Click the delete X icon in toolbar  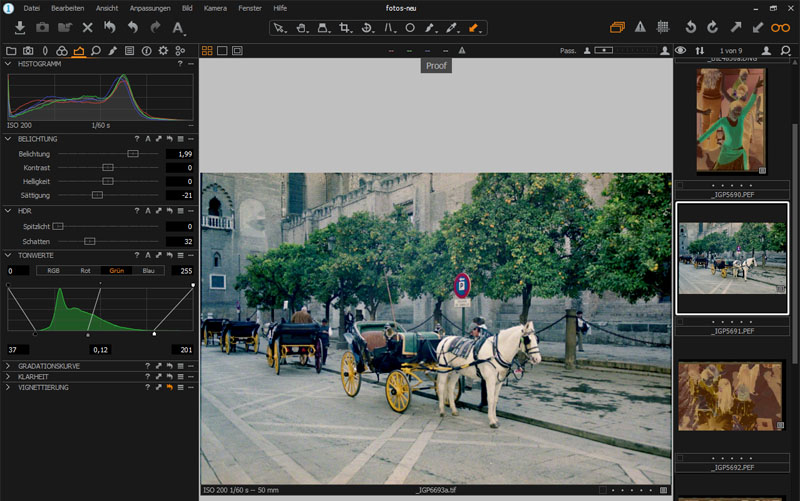87,28
